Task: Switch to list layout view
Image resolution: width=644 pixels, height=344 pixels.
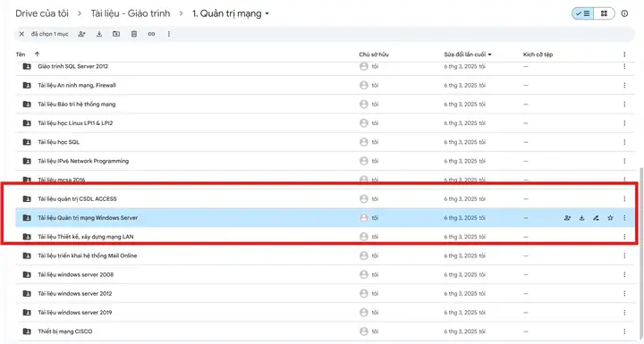Action: coord(583,13)
